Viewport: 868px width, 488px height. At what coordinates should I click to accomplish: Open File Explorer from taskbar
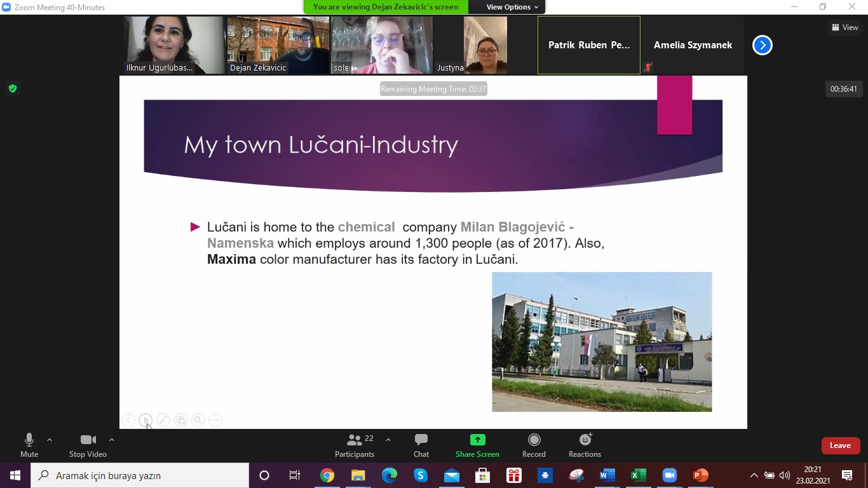pyautogui.click(x=358, y=475)
